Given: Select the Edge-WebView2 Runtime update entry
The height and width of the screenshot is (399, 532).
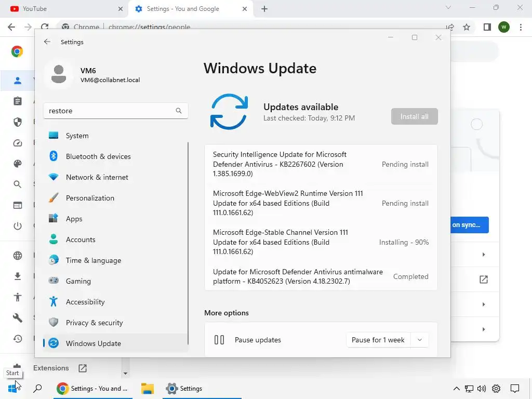Looking at the screenshot, I should click(321, 203).
